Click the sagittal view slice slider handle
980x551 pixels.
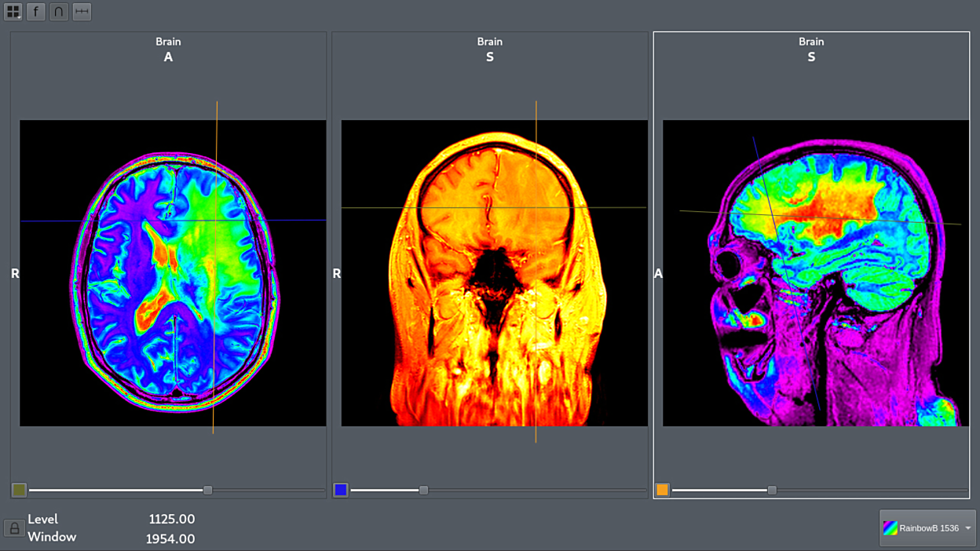point(772,490)
